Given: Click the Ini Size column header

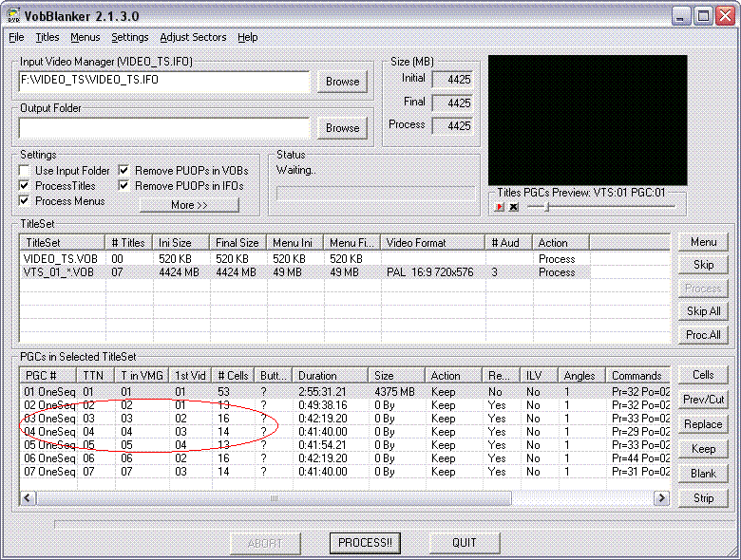Looking at the screenshot, I should (x=180, y=243).
